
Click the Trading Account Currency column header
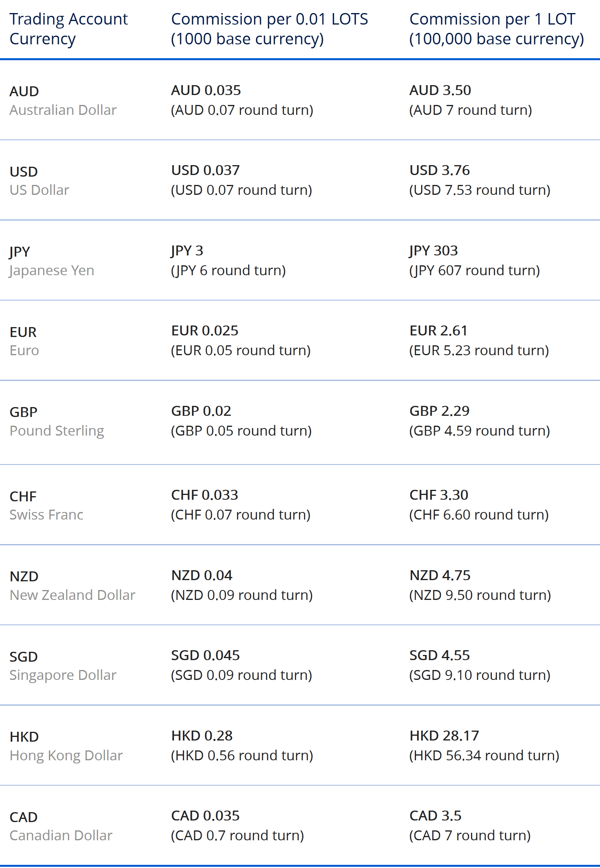tap(68, 29)
